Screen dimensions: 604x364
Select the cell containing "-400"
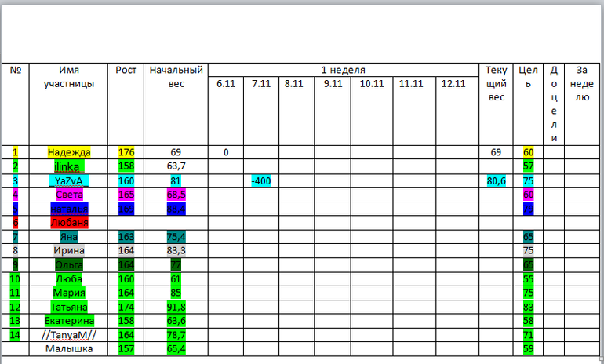(260, 180)
